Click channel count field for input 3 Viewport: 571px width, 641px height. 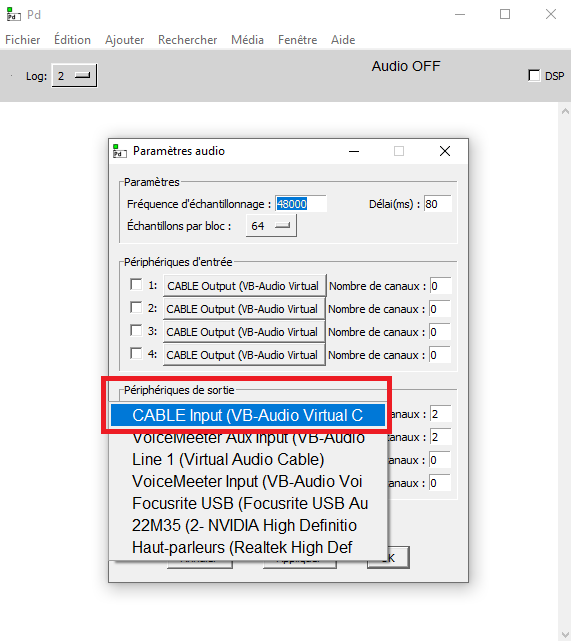pos(440,332)
